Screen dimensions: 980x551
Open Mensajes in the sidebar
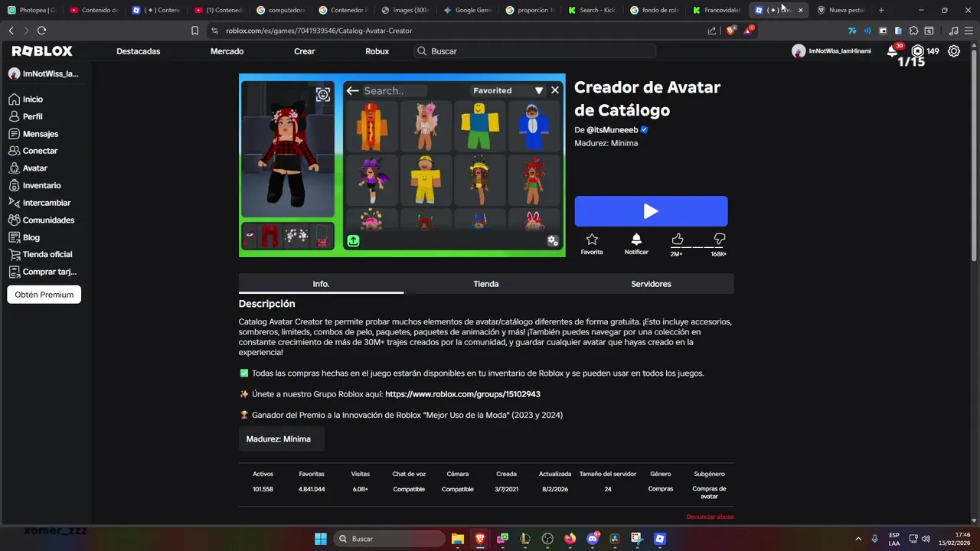tap(34, 134)
